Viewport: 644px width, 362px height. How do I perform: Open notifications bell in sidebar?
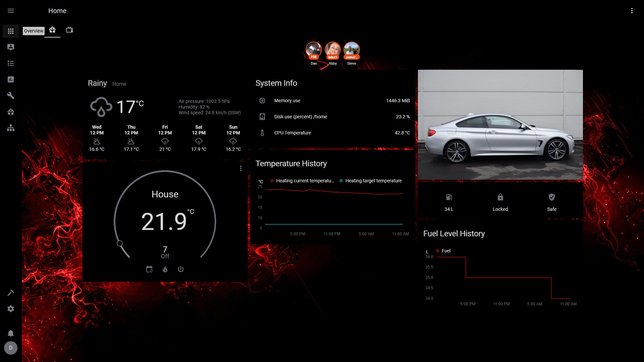[11, 333]
